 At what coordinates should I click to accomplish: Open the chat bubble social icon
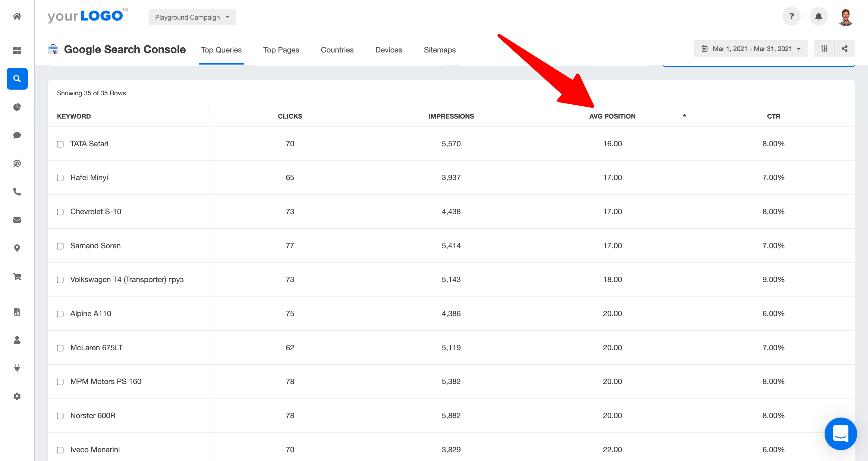pyautogui.click(x=17, y=135)
